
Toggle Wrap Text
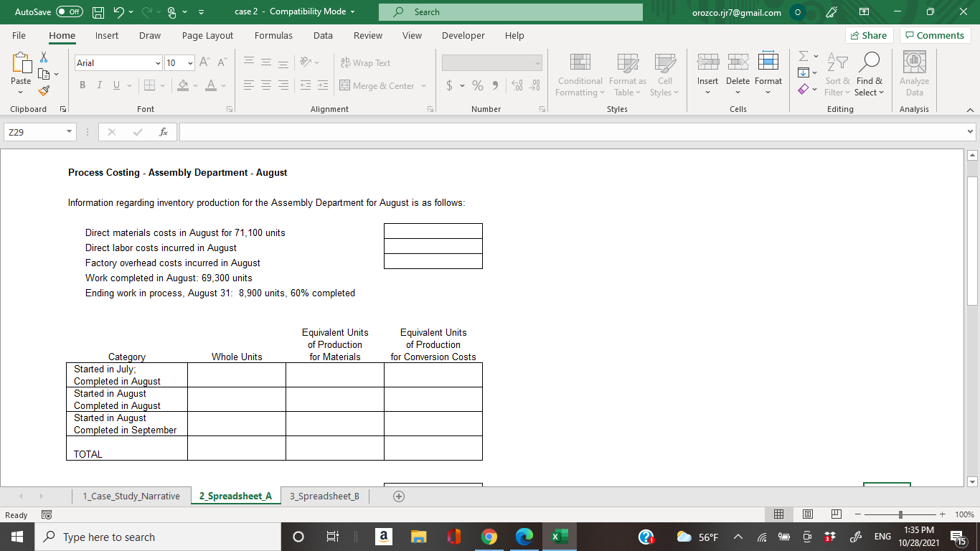(x=365, y=63)
